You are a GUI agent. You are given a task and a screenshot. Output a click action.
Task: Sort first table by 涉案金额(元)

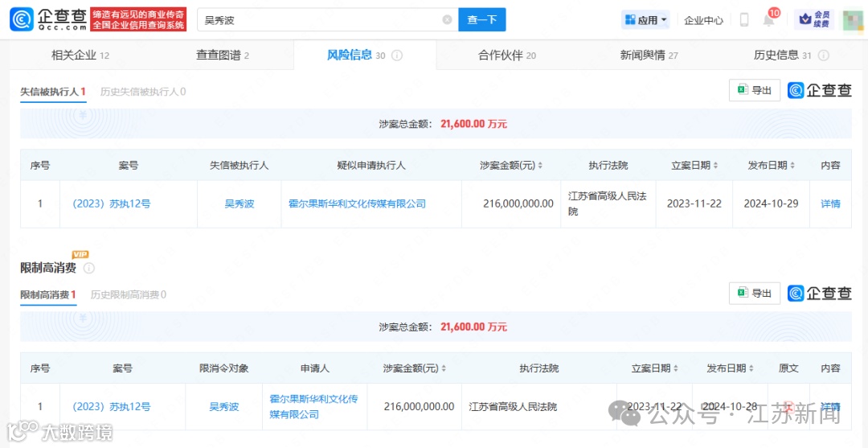coord(540,166)
